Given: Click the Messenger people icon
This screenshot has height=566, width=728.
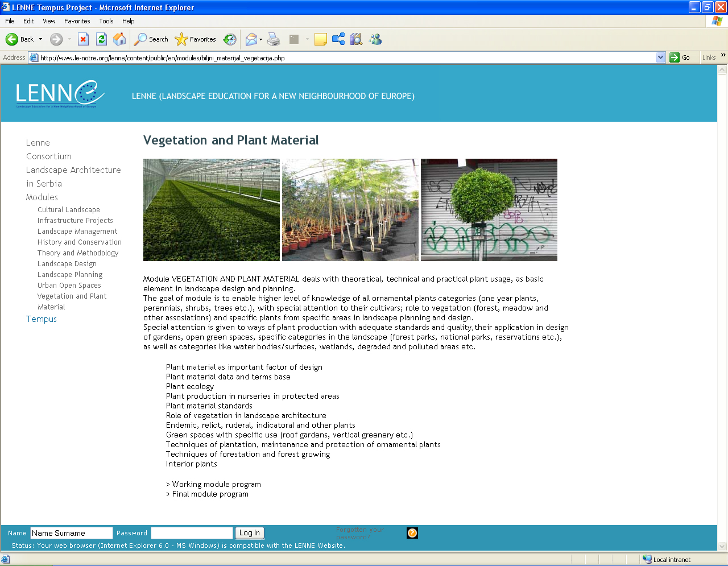Looking at the screenshot, I should (x=375, y=39).
